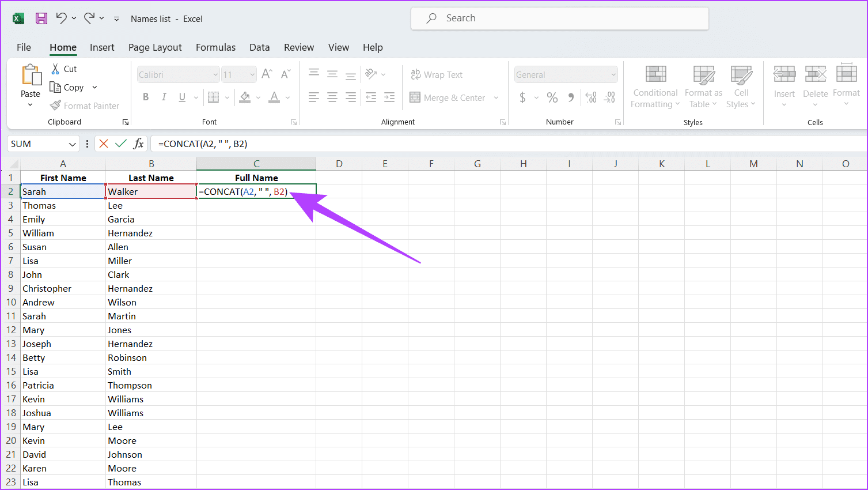
Task: Toggle Center alignment
Action: click(x=332, y=97)
